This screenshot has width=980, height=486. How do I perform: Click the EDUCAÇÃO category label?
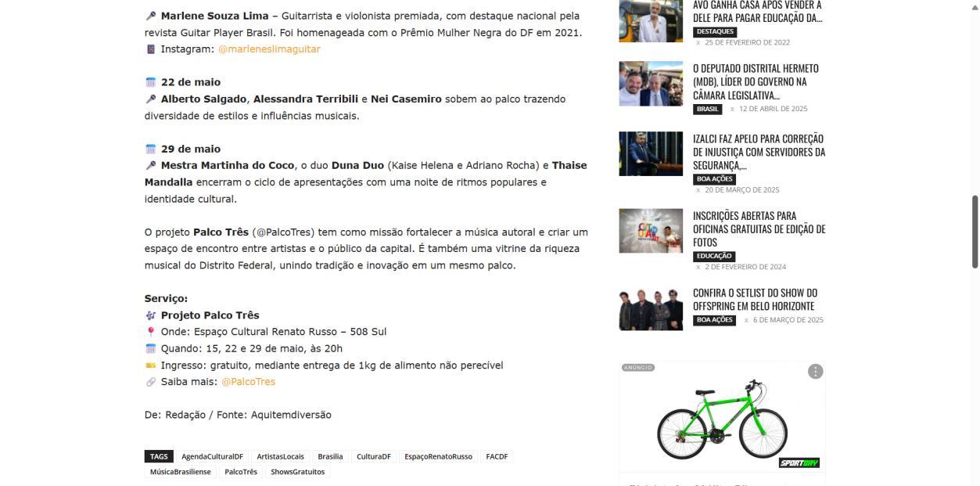[x=714, y=256]
